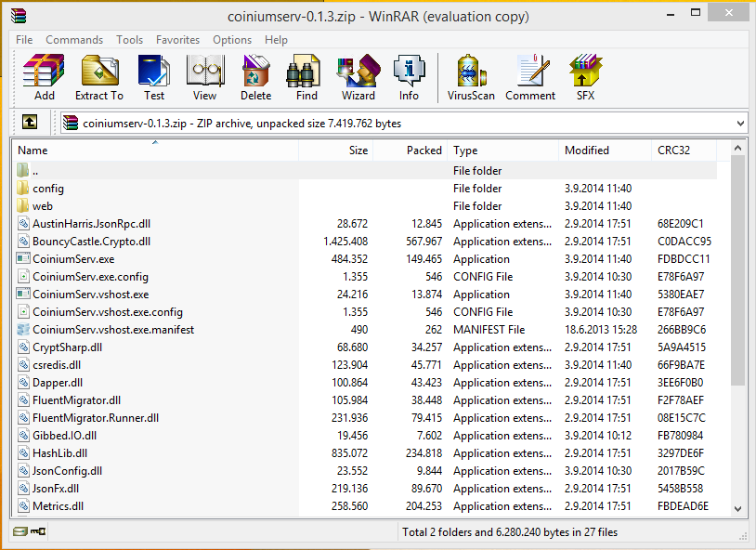The height and width of the screenshot is (550, 756).
Task: Click CRC32 value FDBDCC11
Action: [x=684, y=259]
